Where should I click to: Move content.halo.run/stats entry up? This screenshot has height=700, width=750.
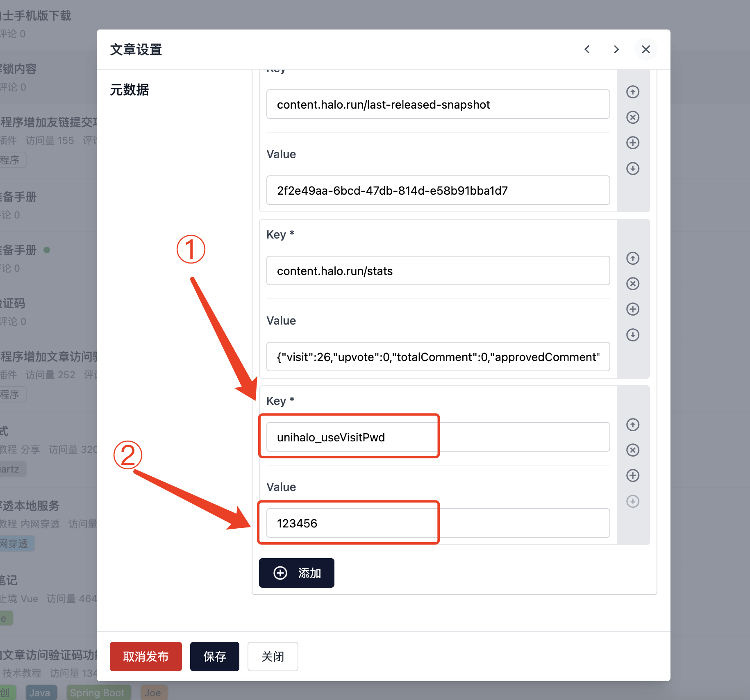click(632, 258)
